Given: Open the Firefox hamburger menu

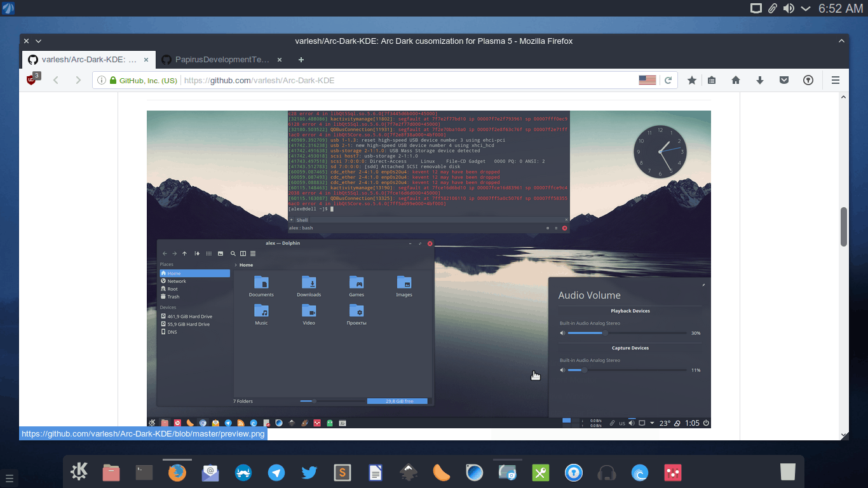Looking at the screenshot, I should click(x=836, y=80).
